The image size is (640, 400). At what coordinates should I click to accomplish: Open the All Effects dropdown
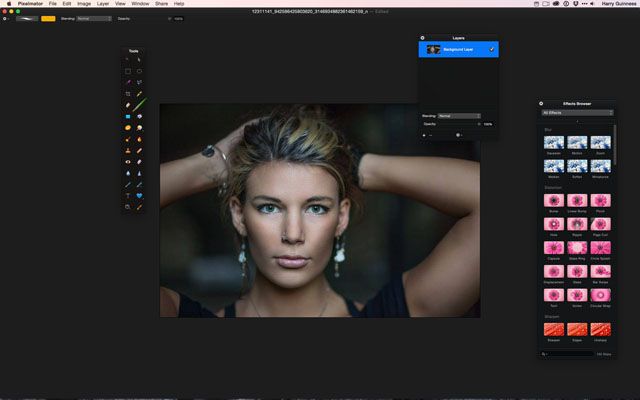[x=577, y=113]
